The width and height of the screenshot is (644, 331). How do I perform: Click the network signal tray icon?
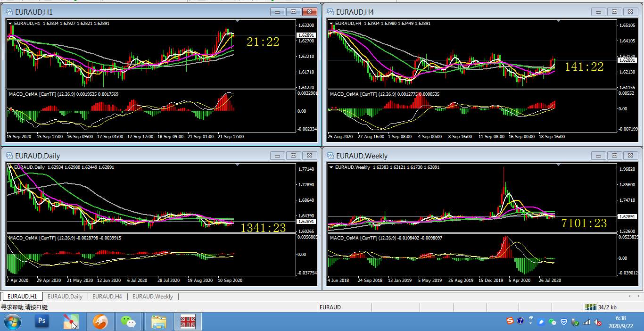coord(586,322)
